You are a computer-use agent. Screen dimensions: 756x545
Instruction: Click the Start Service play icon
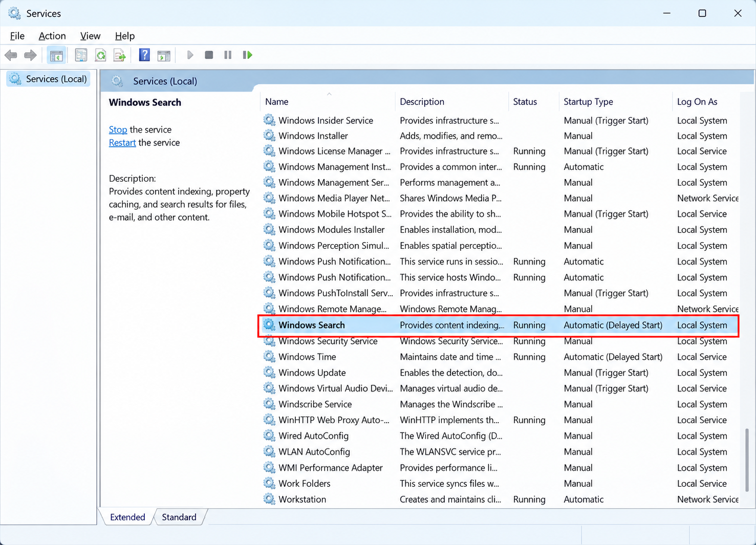pyautogui.click(x=190, y=55)
